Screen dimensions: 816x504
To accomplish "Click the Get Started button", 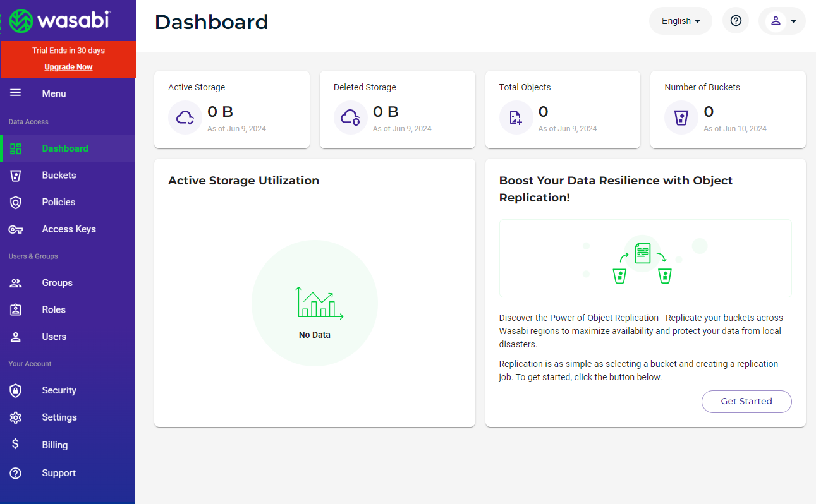I will [746, 402].
